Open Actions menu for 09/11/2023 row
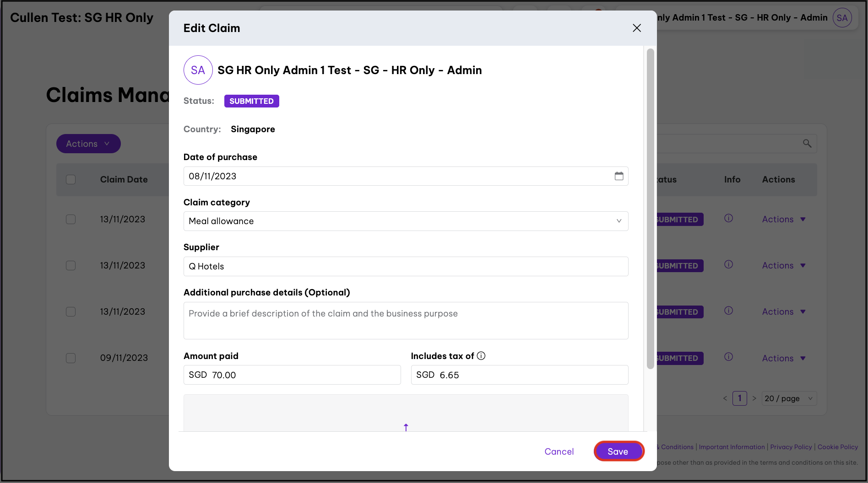The width and height of the screenshot is (868, 483). (783, 358)
